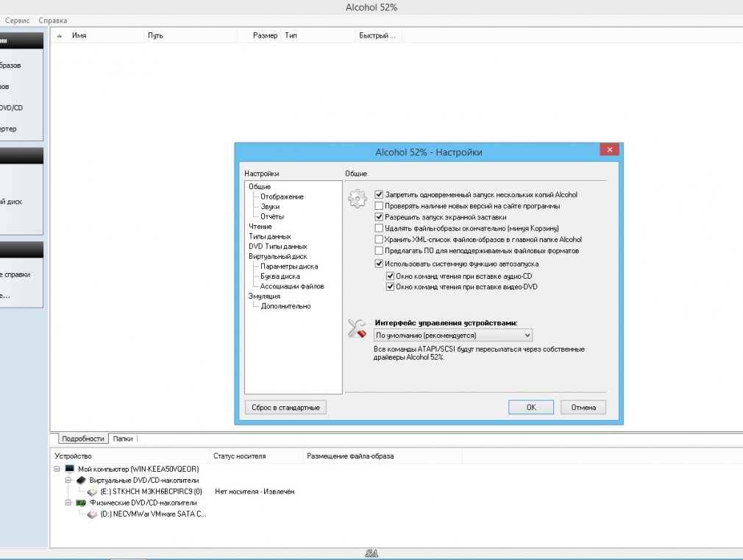Viewport: 743px width, 560px height.
Task: Click the OK button
Action: point(530,408)
